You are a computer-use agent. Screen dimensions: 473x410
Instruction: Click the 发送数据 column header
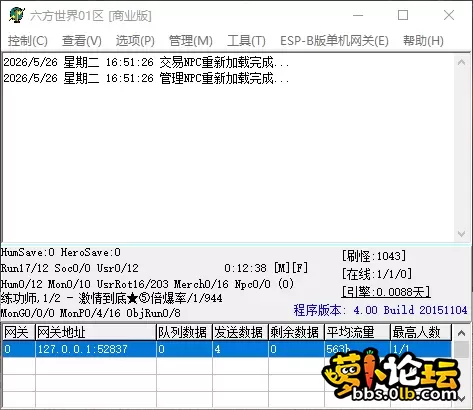[x=240, y=332]
